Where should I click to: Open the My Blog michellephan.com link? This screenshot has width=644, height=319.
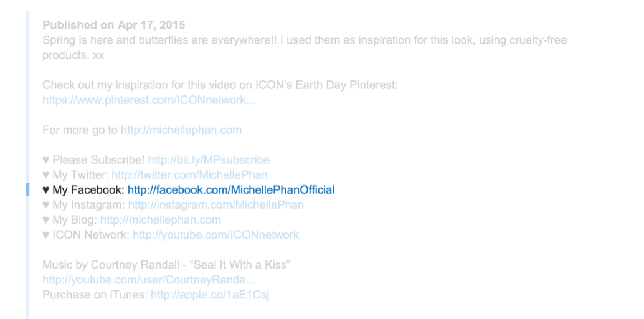pyautogui.click(x=161, y=220)
